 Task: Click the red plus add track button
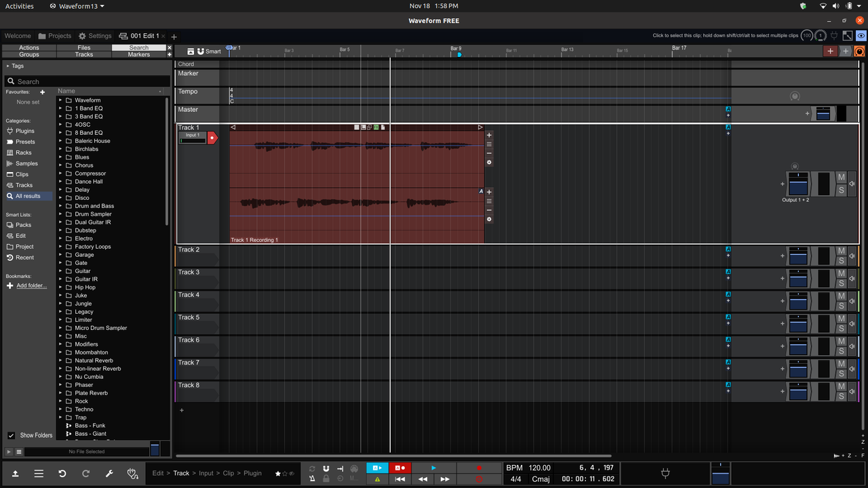click(830, 51)
